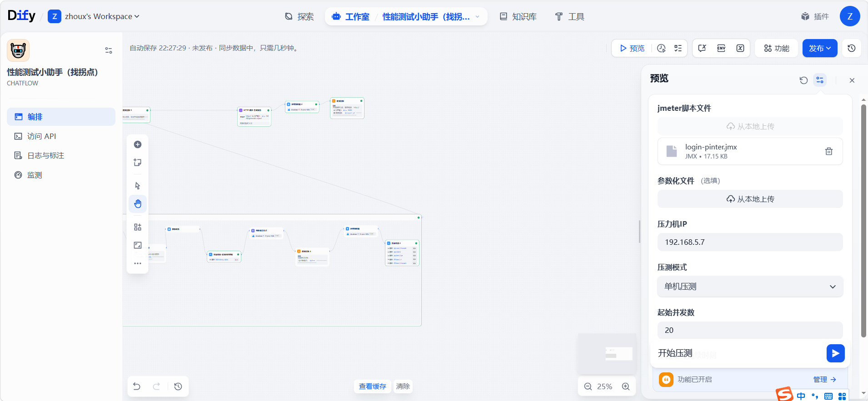Zoom out the canvas
Image resolution: width=868 pixels, height=401 pixels.
tap(588, 386)
